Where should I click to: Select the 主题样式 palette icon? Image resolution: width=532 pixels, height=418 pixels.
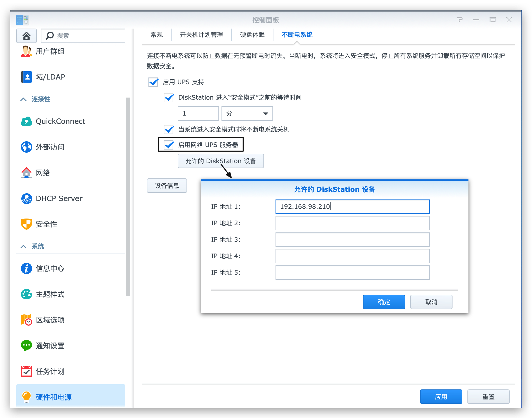(26, 294)
